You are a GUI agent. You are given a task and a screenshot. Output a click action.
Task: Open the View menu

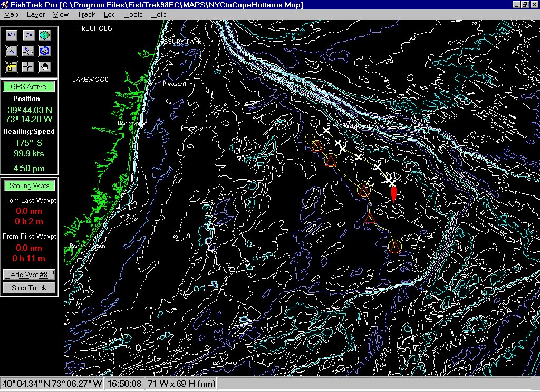[x=61, y=14]
